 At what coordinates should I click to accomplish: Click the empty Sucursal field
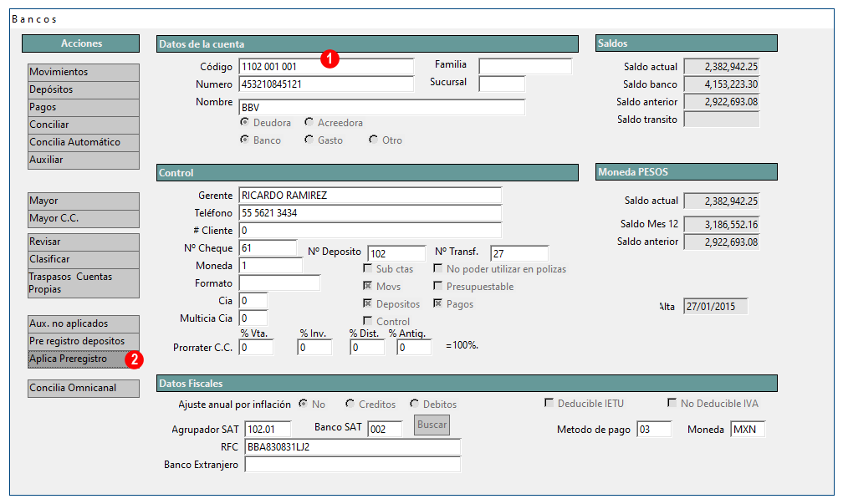502,84
